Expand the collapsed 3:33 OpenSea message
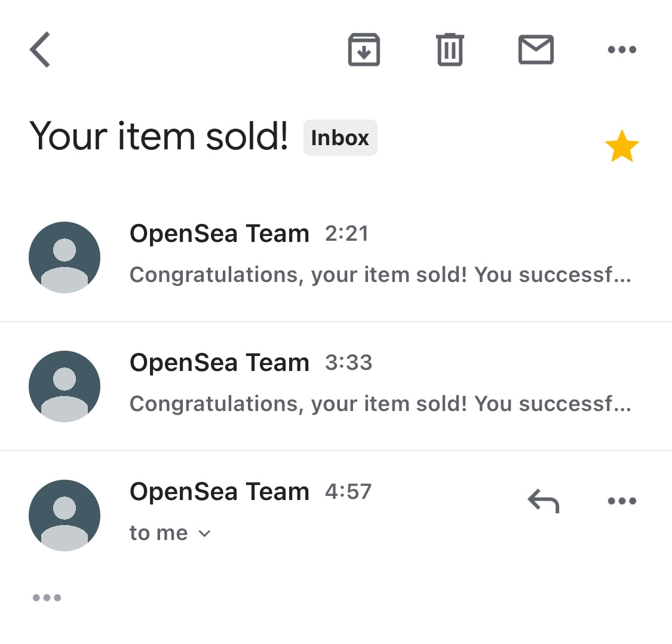 click(x=380, y=404)
